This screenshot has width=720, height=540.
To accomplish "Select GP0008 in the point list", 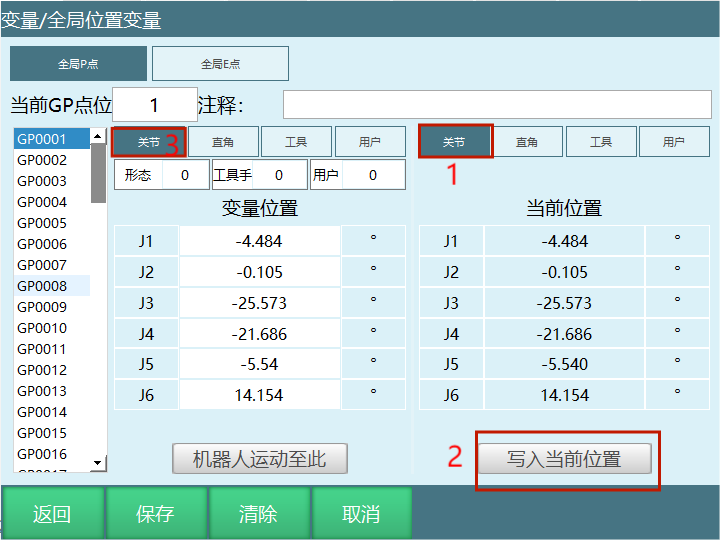I will point(51,286).
